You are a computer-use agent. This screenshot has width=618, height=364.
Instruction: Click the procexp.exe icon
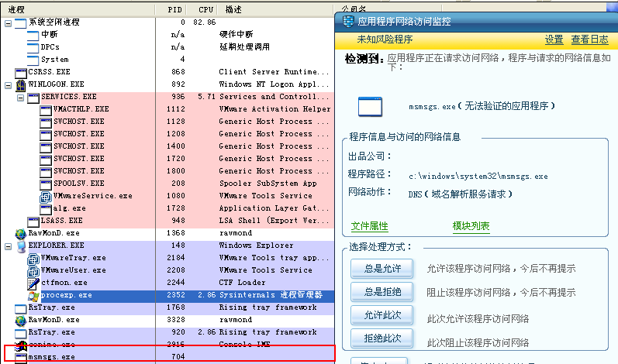coord(33,296)
